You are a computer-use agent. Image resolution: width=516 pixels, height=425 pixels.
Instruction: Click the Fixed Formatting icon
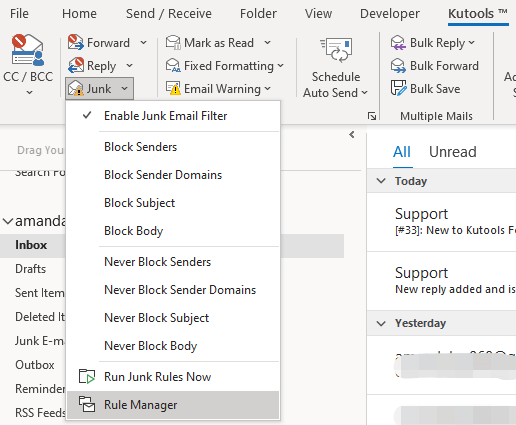(x=173, y=65)
